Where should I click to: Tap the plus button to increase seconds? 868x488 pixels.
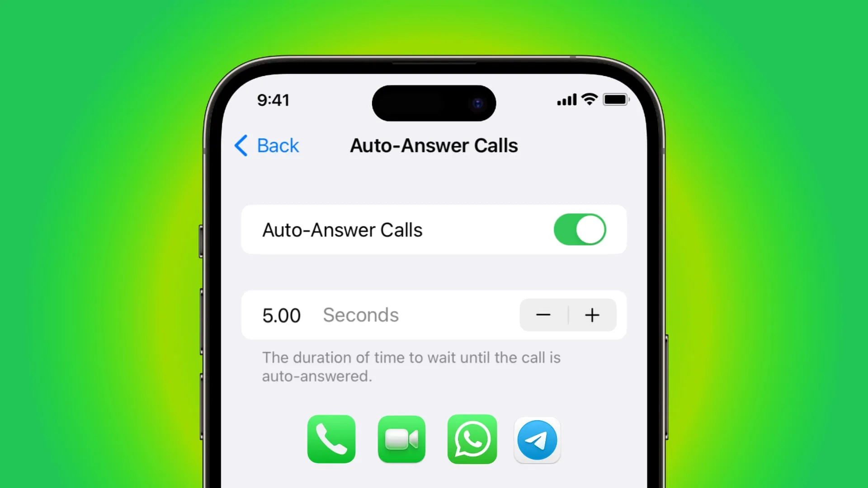coord(592,314)
